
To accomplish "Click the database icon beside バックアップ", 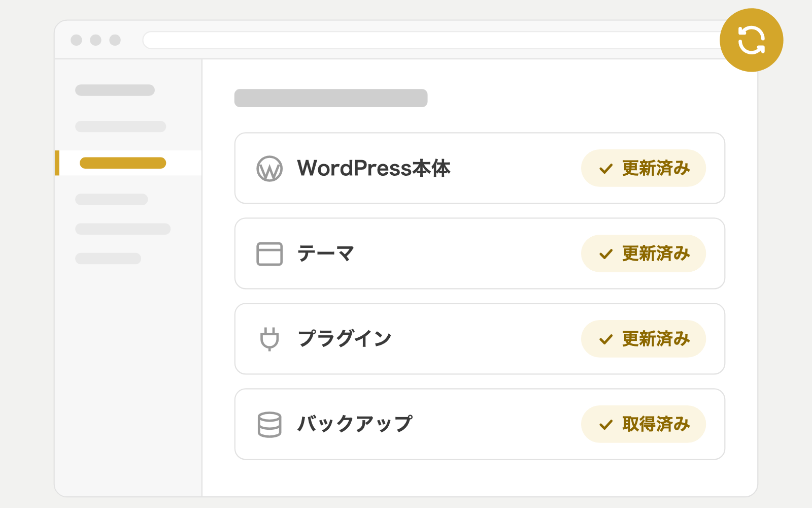I will (269, 424).
